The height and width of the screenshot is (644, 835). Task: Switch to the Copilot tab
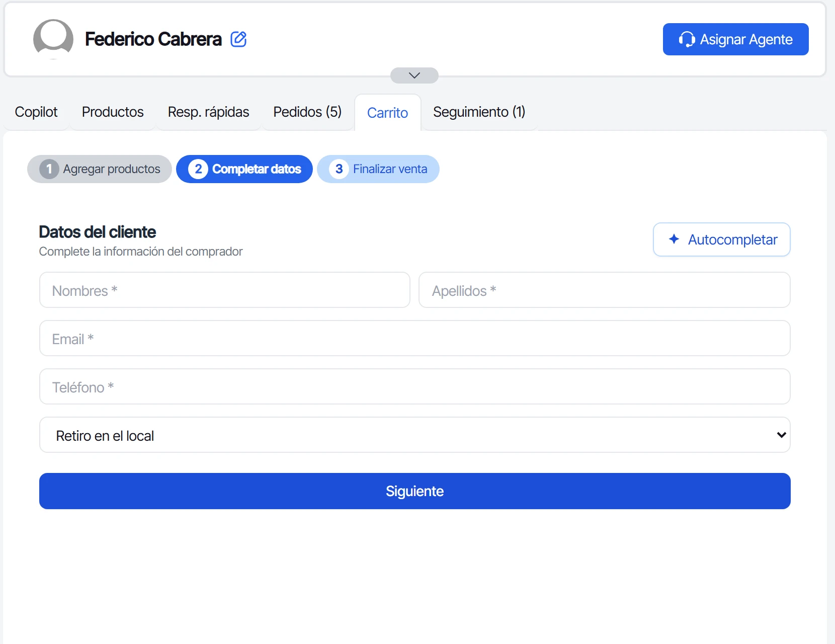coord(36,112)
